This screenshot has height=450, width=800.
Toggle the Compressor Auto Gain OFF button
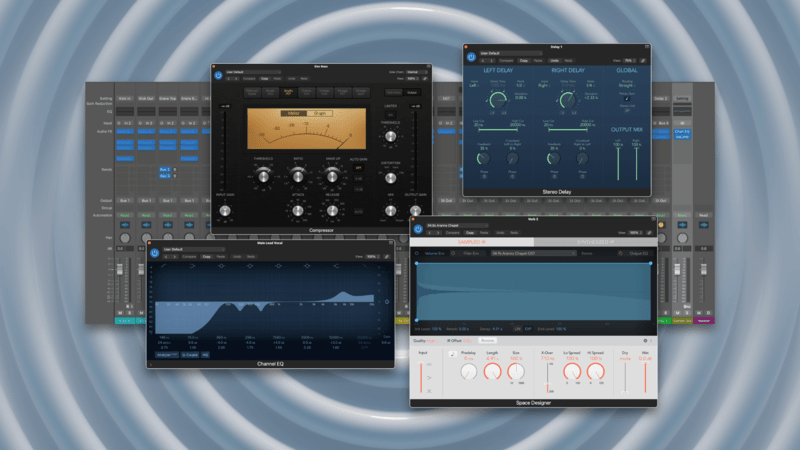click(358, 168)
